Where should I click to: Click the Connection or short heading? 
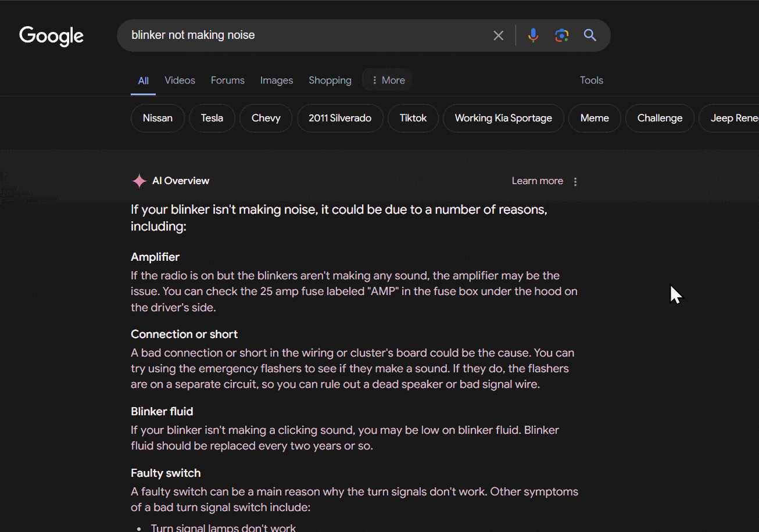184,335
